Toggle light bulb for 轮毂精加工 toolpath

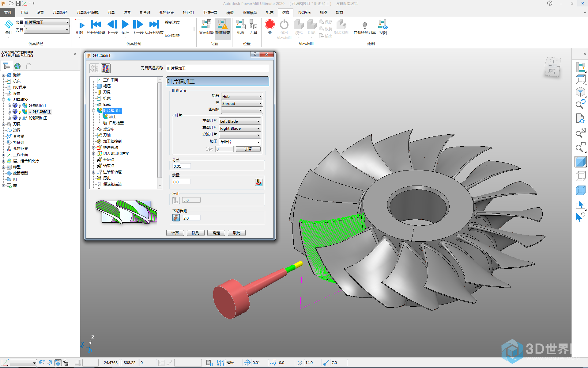20,118
